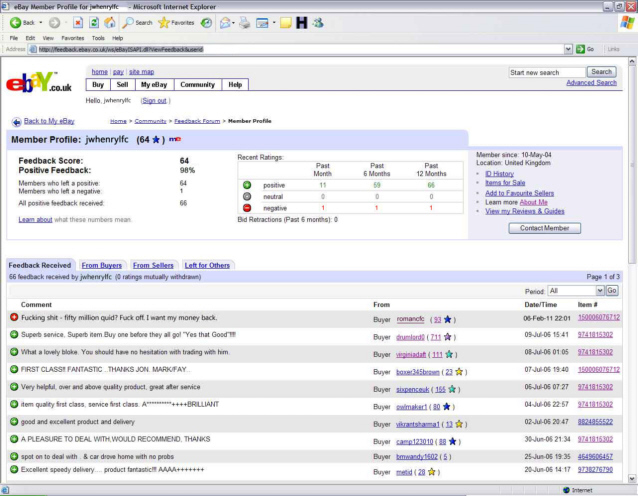Open the History toolbar icon
Screen dimensions: 638x496
tap(206, 23)
